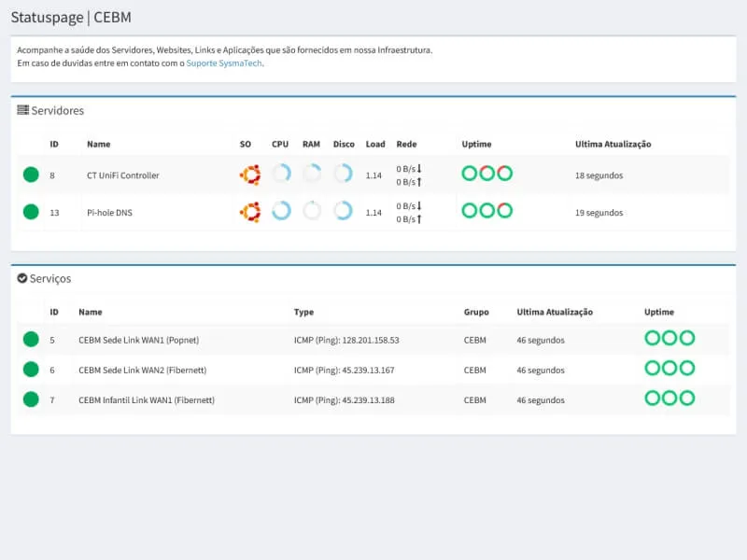Click the checkmark icon beside Serviços

[x=23, y=278]
